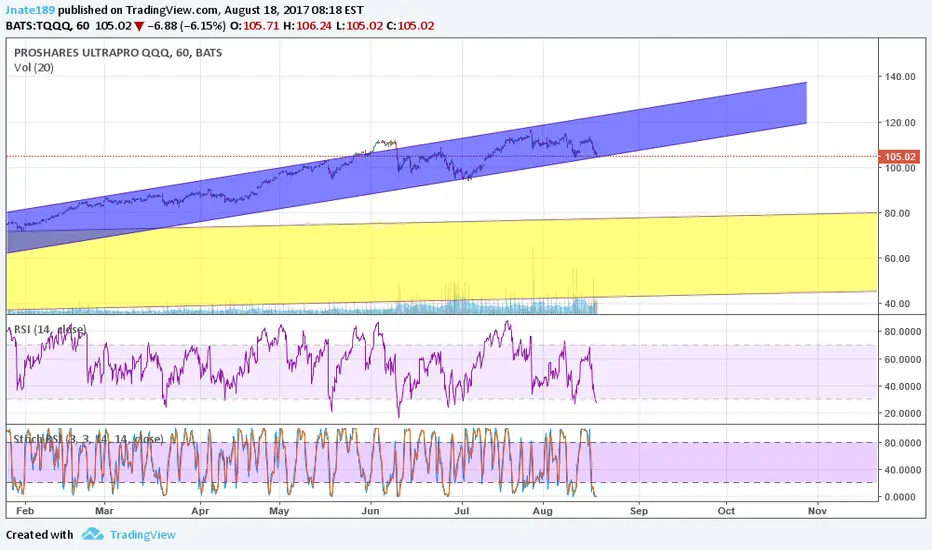Select the BATS:TQQQ symbol text

click(39, 26)
